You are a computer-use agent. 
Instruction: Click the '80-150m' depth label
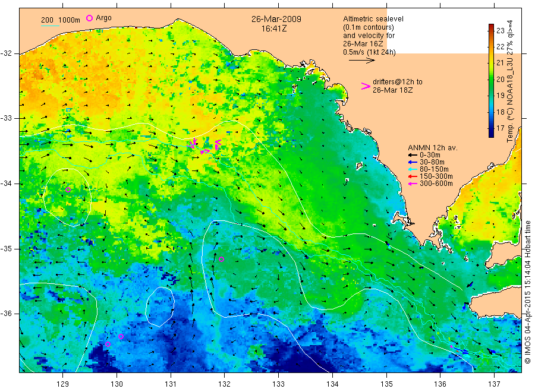[x=434, y=169]
